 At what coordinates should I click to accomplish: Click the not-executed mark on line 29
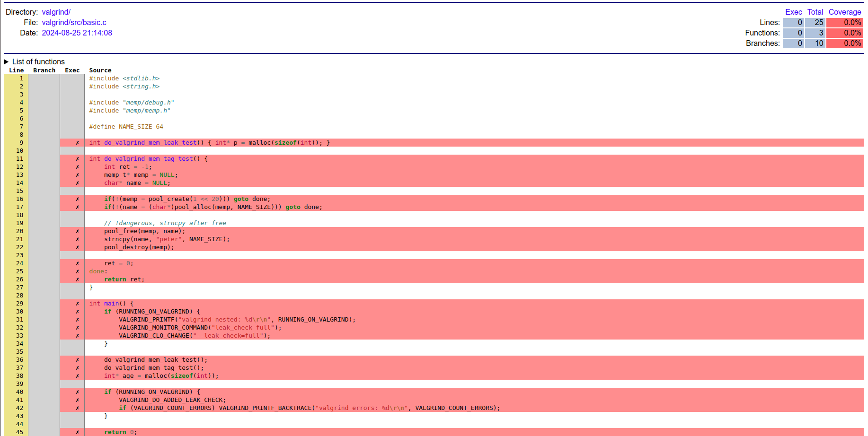78,304
